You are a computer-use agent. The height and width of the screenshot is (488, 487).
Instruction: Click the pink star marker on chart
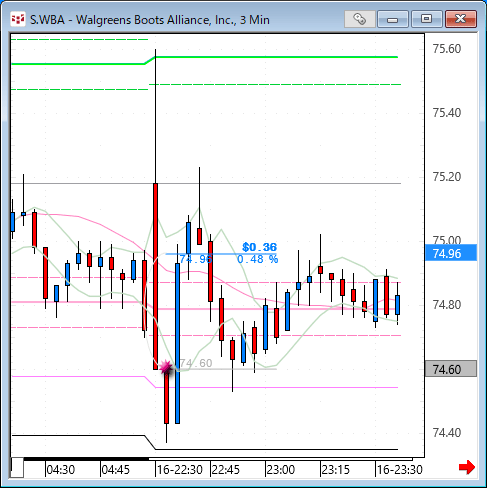click(x=166, y=368)
